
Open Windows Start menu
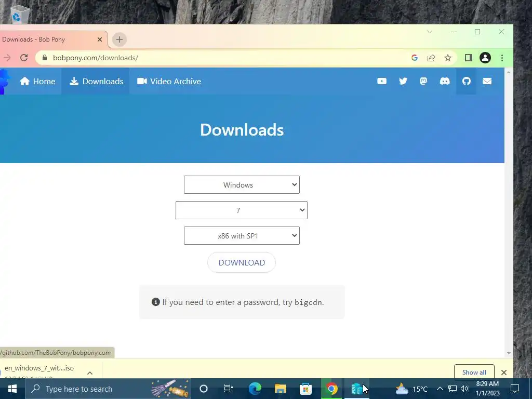(12, 389)
